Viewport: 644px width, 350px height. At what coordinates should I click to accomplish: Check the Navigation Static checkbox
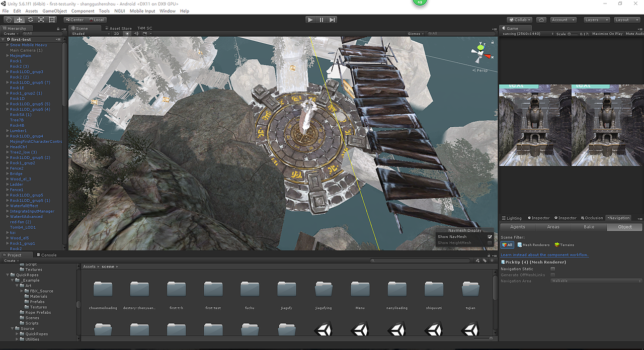553,269
